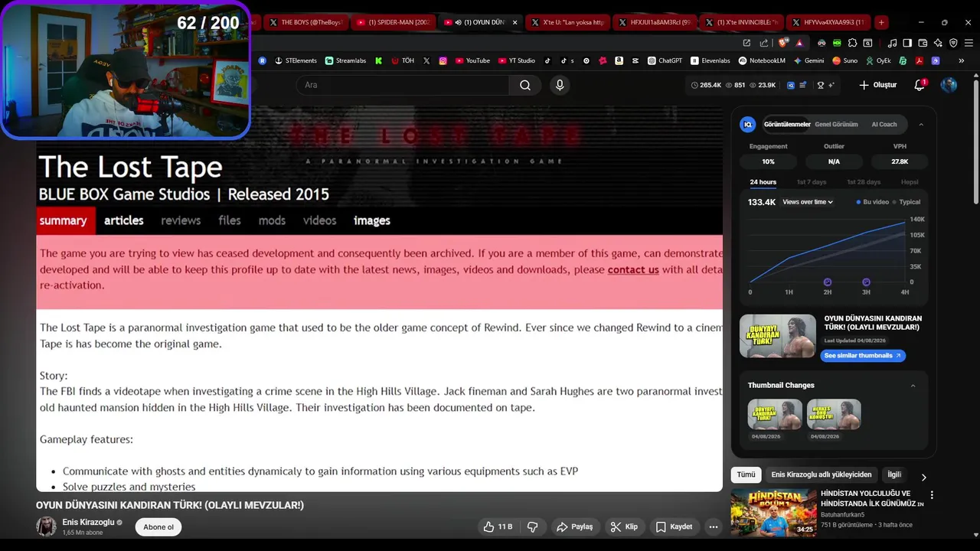Image resolution: width=980 pixels, height=551 pixels.
Task: Select the İlgili filter chip
Action: pos(893,474)
